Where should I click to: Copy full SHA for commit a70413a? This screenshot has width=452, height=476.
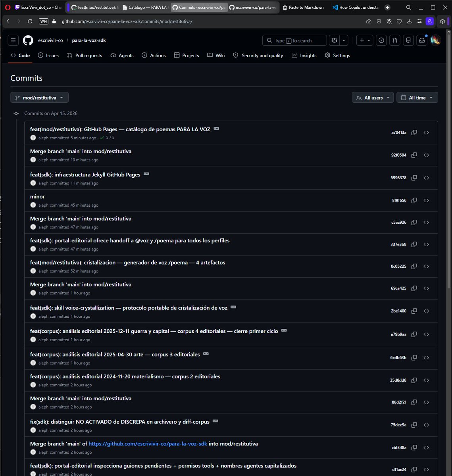414,132
